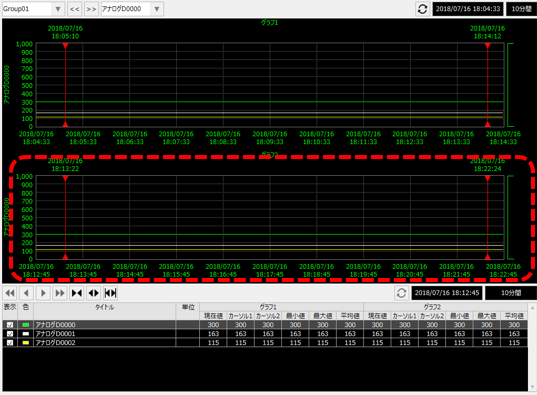Viewport: 537px width, 395px height.
Task: Refresh graph 1 with top reload icon
Action: [x=422, y=9]
